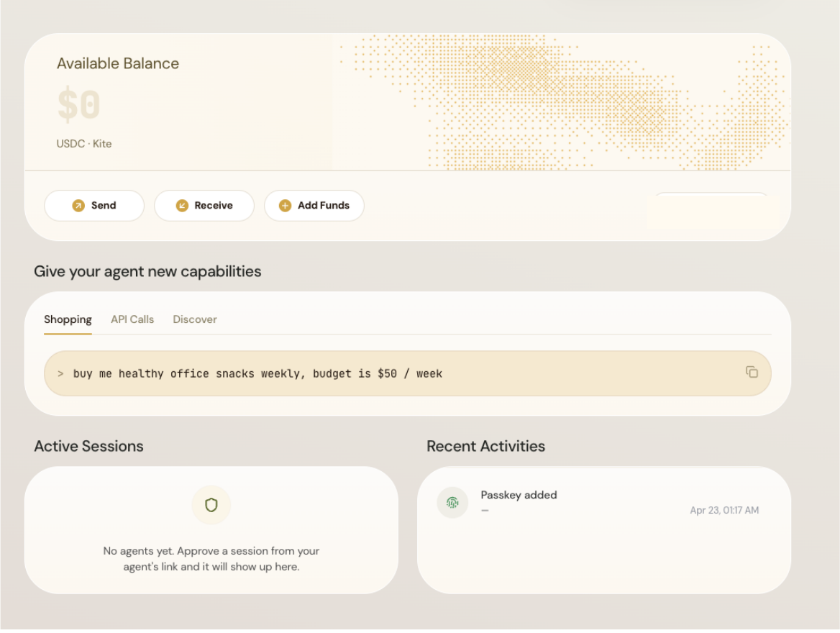
Task: Click the copy icon beside the snack command
Action: point(752,373)
